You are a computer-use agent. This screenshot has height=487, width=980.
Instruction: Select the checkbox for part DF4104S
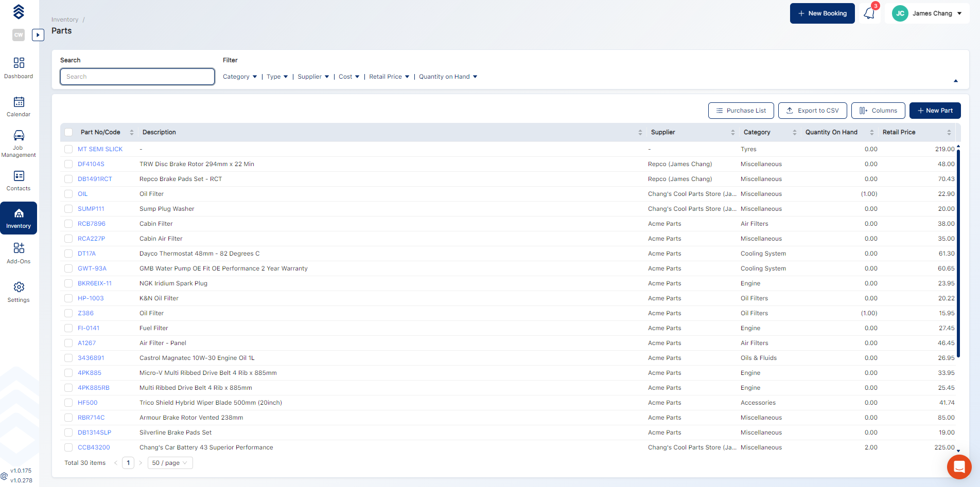click(x=68, y=164)
